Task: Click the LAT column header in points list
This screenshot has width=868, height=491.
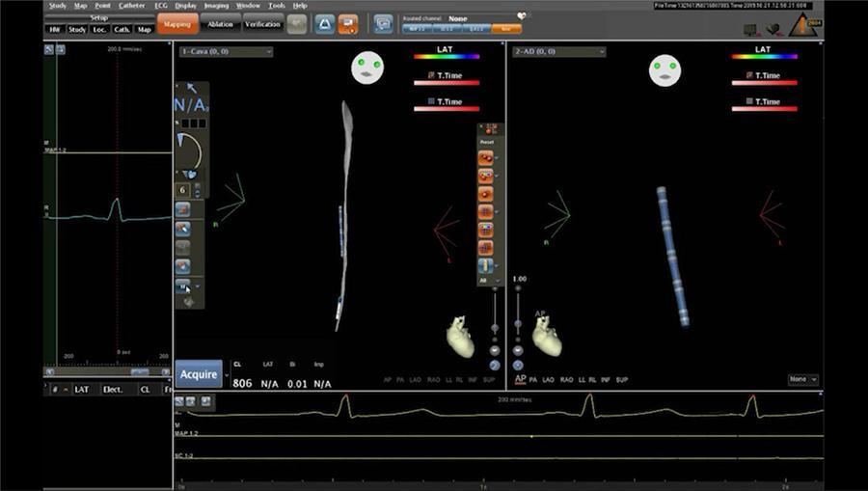Action: coord(81,389)
